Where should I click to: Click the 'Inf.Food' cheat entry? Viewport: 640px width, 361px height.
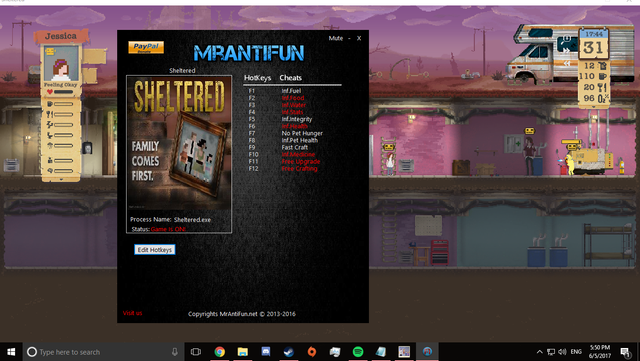[293, 98]
